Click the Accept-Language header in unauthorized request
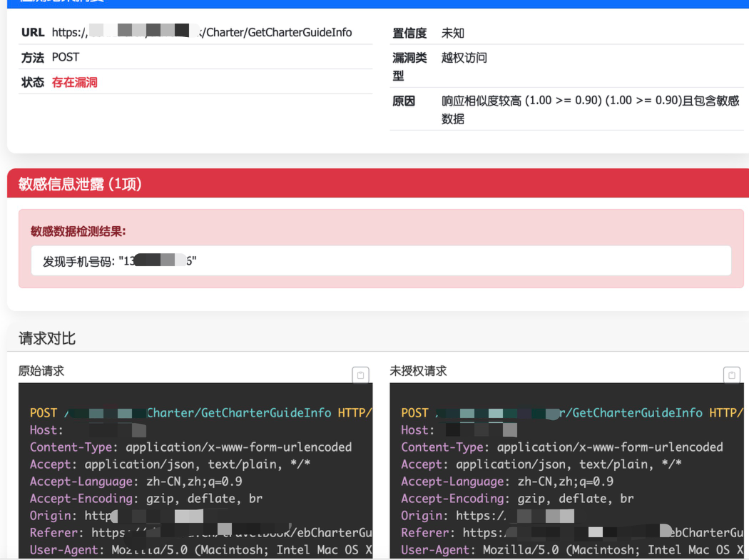The width and height of the screenshot is (749, 560). coord(507,482)
